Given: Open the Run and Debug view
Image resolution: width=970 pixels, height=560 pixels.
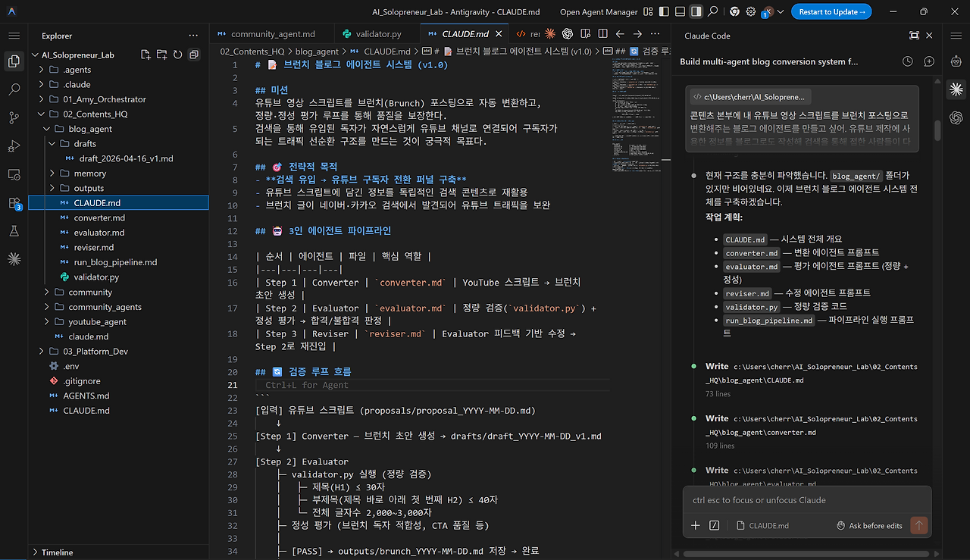Looking at the screenshot, I should (x=14, y=145).
